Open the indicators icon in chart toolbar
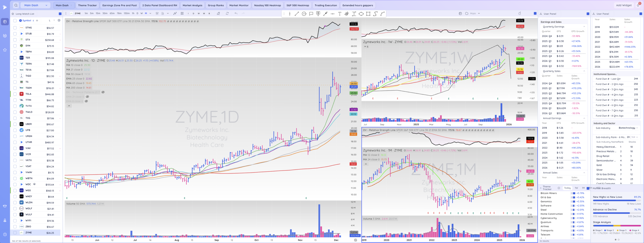The width and height of the screenshot is (644, 243). coord(175,13)
